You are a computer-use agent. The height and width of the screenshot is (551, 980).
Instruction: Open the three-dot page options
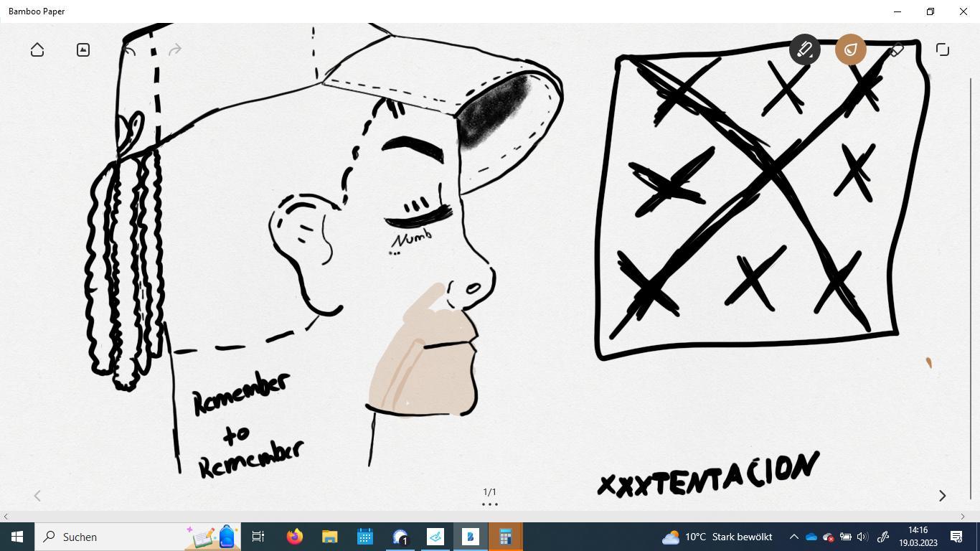pos(490,504)
